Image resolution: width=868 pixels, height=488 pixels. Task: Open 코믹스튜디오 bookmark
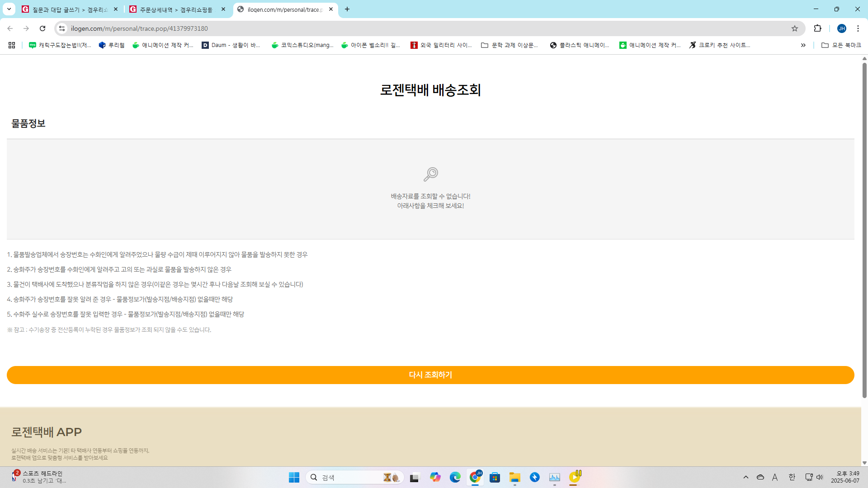coord(302,45)
